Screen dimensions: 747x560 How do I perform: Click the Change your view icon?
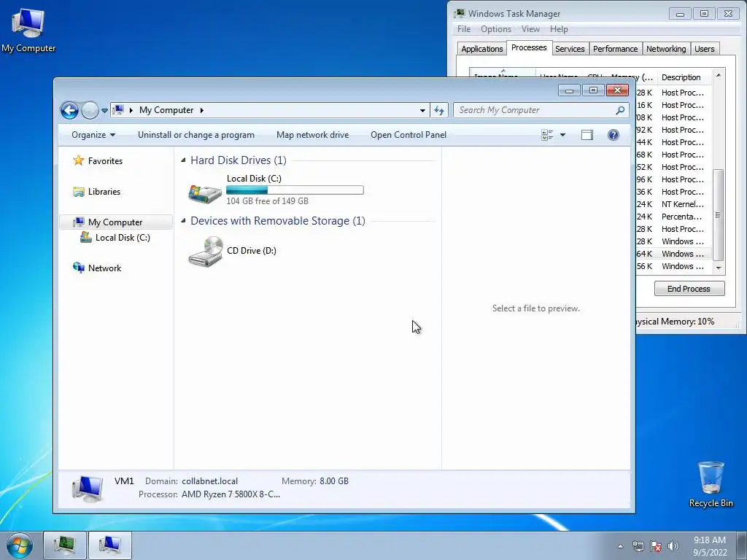click(547, 135)
